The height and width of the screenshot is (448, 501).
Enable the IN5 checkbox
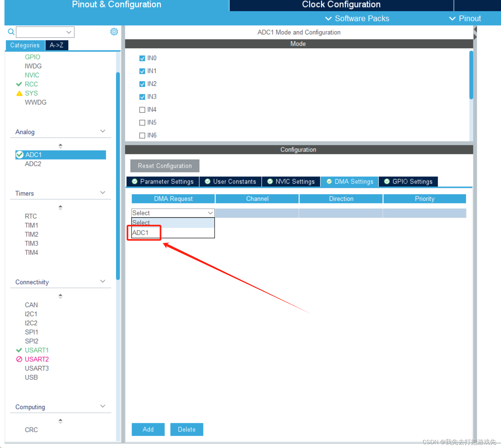142,123
